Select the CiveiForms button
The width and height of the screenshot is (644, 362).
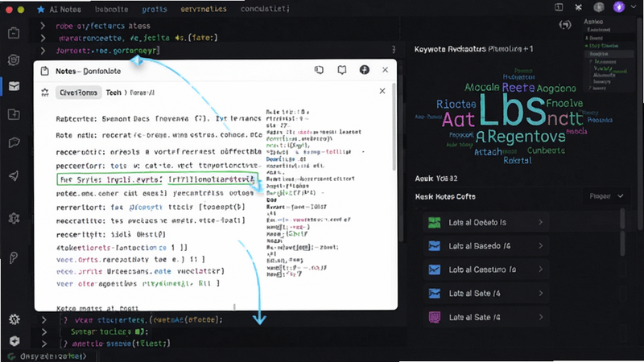[x=78, y=93]
